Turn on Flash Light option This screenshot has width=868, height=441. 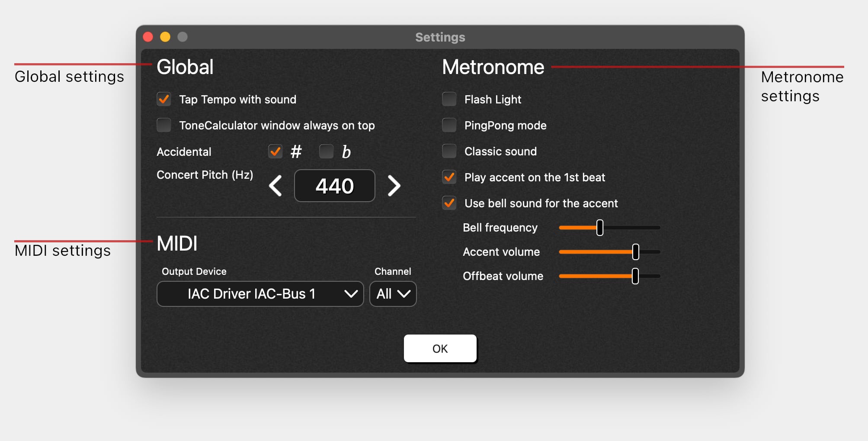(449, 99)
